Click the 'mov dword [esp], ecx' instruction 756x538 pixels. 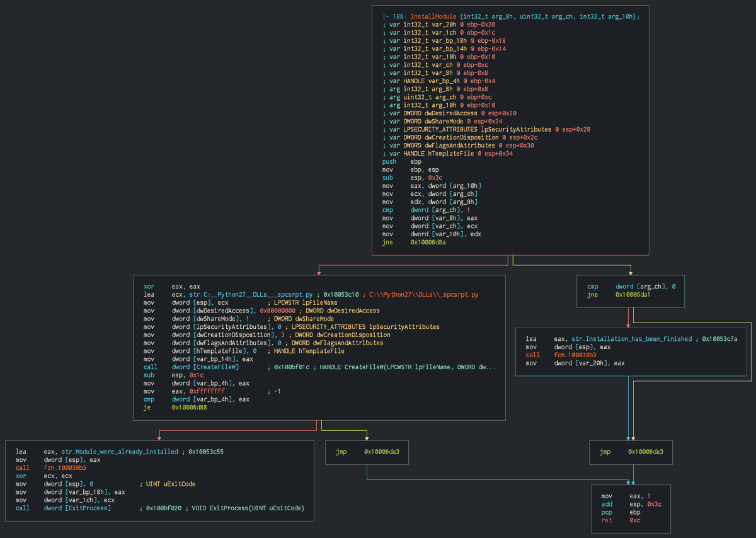[186, 302]
